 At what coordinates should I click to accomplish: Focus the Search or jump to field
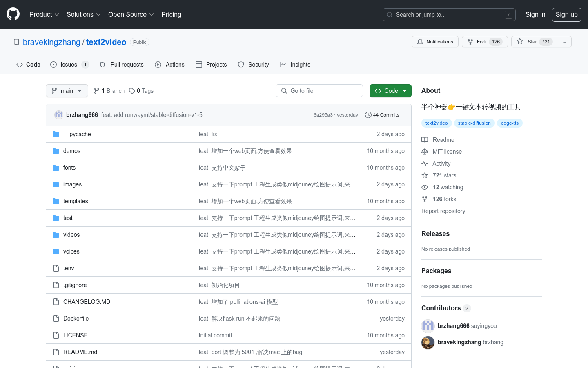click(449, 15)
